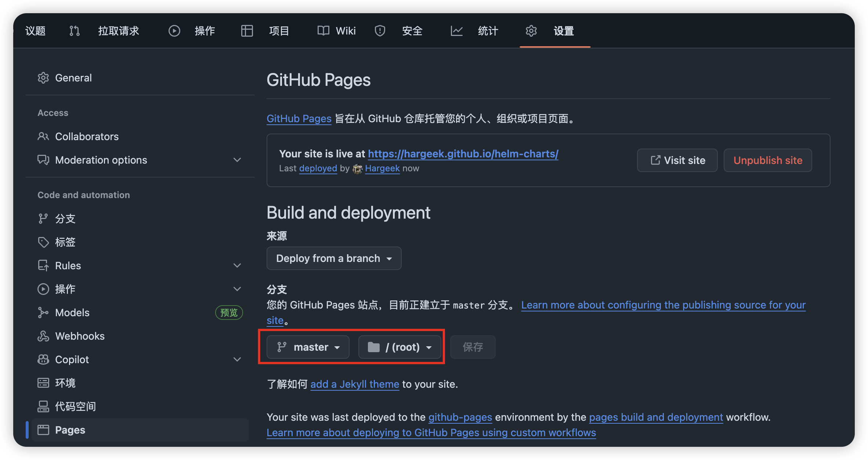
Task: Click the Webhooks icon in sidebar
Action: (x=43, y=336)
